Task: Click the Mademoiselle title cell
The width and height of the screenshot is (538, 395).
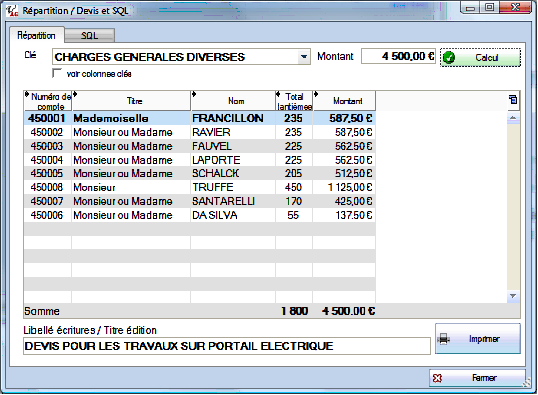Action: (x=131, y=118)
